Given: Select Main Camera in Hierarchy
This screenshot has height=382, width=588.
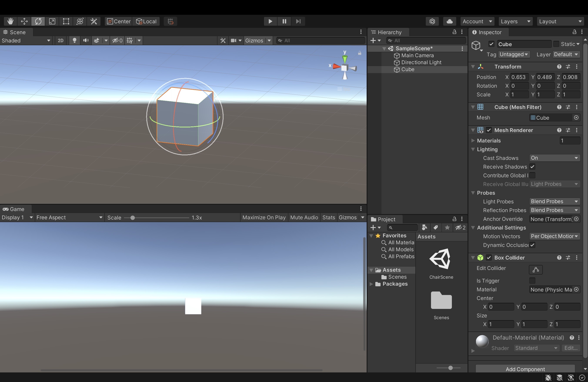Looking at the screenshot, I should pos(417,55).
